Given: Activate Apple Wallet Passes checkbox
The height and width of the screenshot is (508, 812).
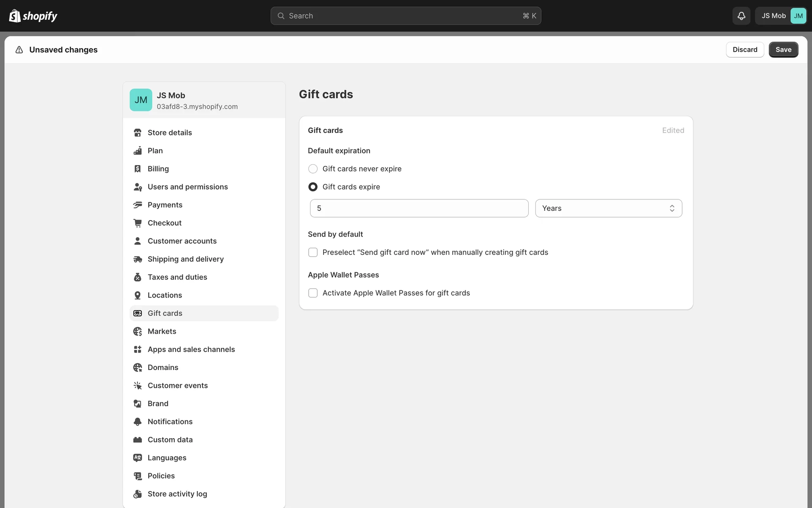Looking at the screenshot, I should (x=313, y=293).
